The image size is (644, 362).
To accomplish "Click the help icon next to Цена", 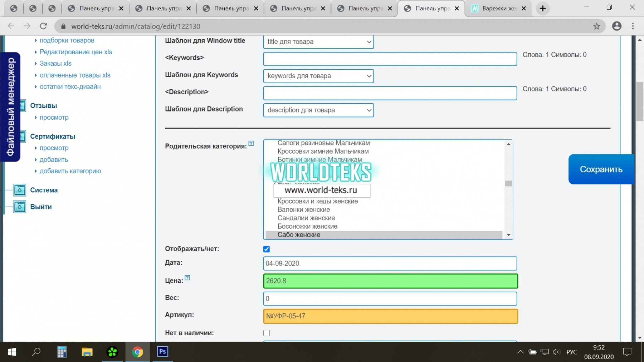I will (187, 278).
